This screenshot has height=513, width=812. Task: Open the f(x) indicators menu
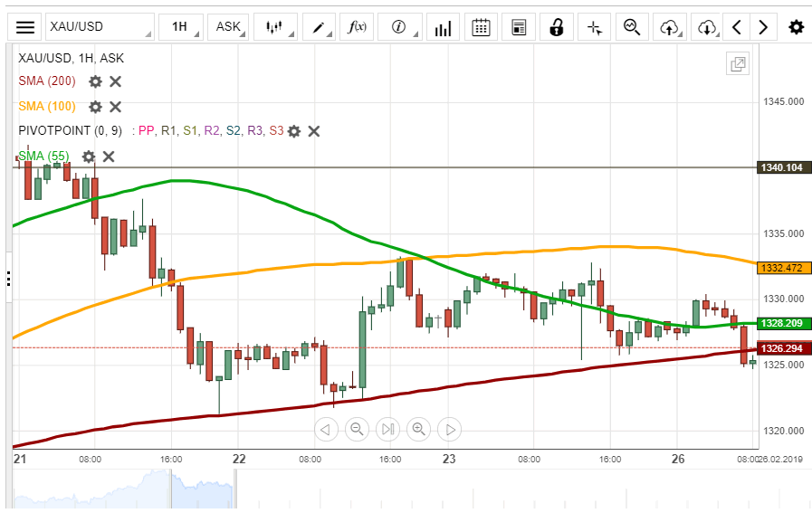pos(357,27)
